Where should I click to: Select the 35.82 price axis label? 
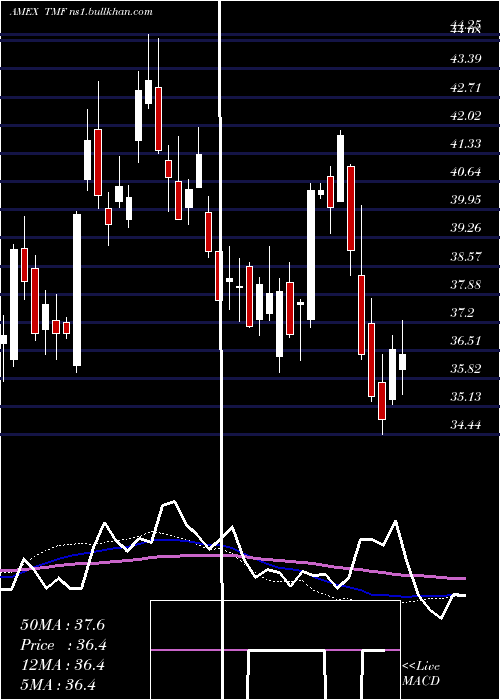(466, 369)
